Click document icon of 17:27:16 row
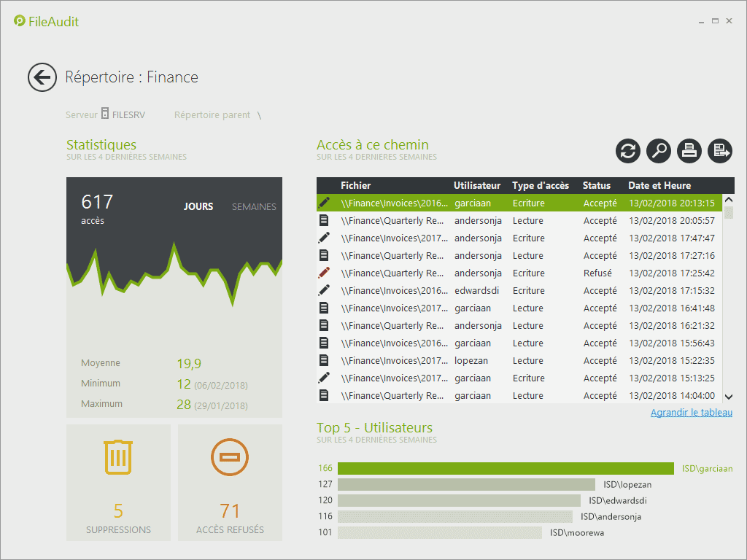 point(324,255)
